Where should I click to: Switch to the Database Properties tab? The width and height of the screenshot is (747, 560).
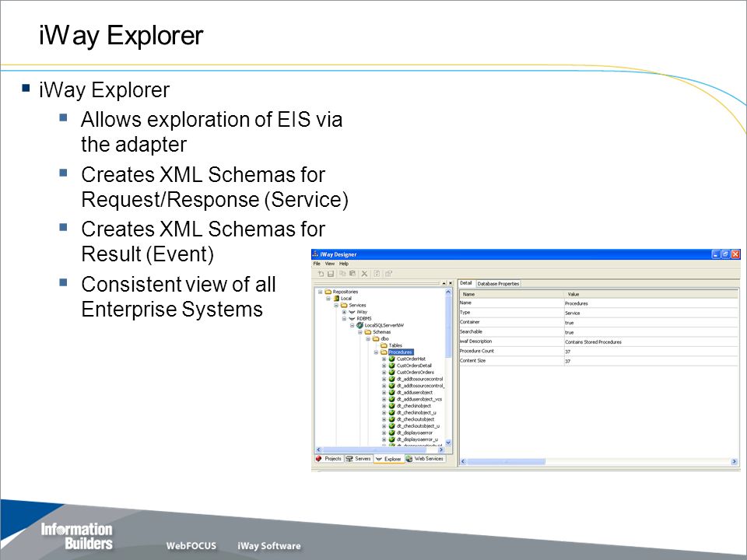click(498, 284)
